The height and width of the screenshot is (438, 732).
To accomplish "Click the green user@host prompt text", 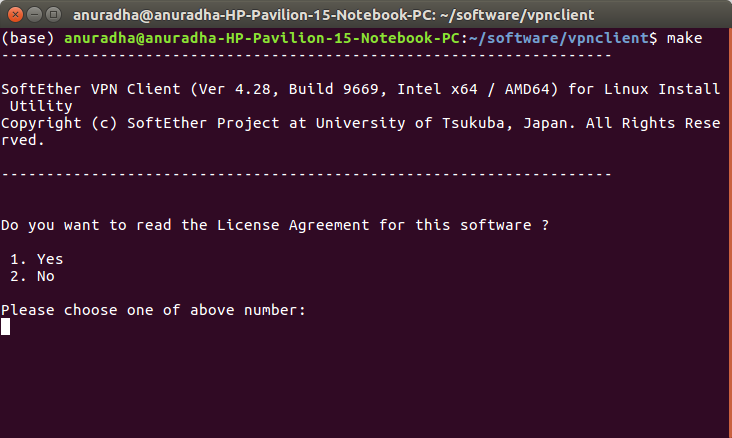I will (262, 38).
